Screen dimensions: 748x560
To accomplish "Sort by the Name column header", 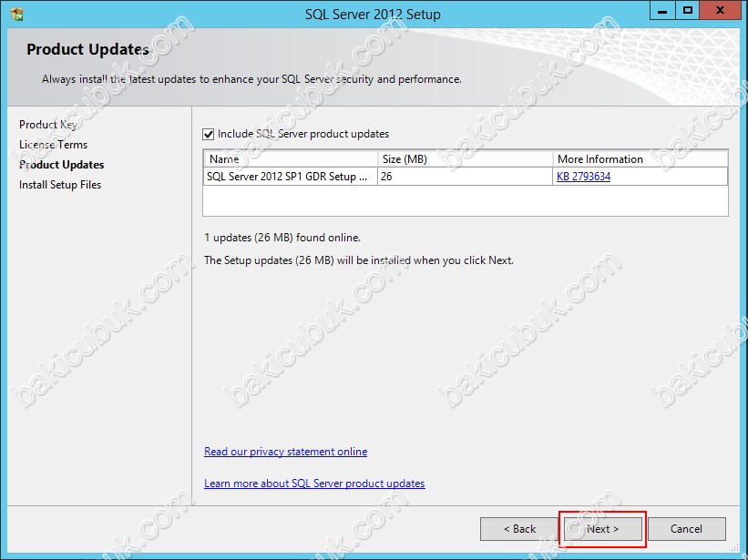I will (291, 159).
